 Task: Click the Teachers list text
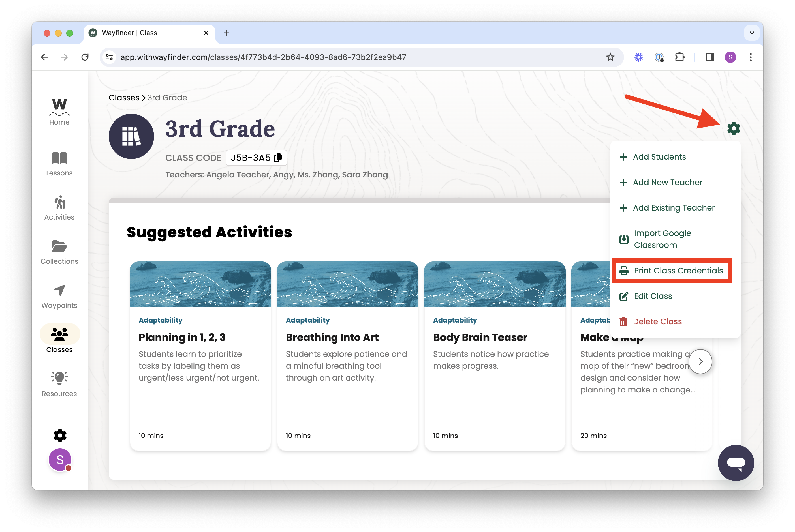276,174
